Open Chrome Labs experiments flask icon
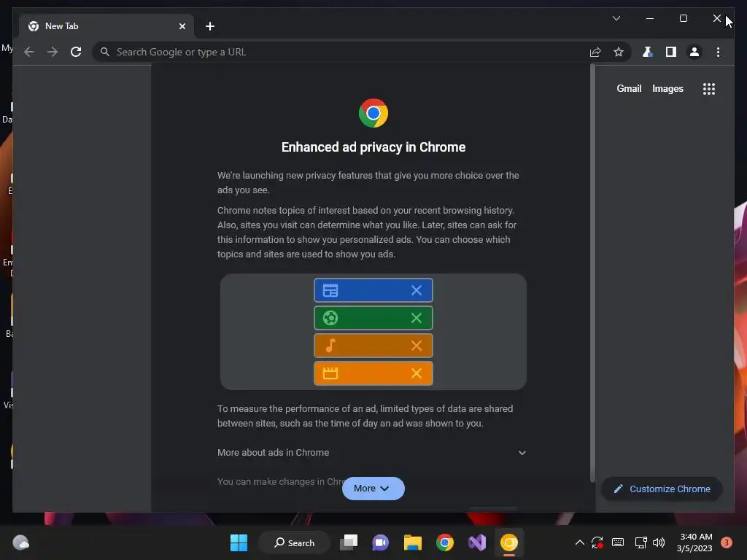747x560 pixels. [x=648, y=52]
